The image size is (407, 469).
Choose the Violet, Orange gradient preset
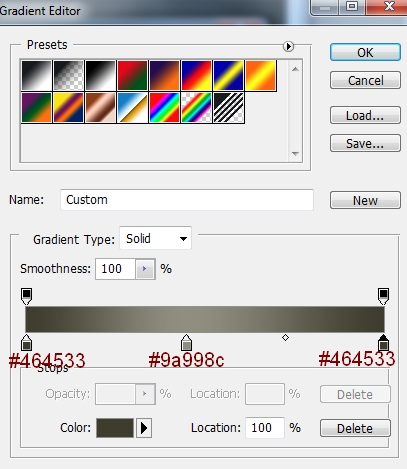tap(164, 76)
